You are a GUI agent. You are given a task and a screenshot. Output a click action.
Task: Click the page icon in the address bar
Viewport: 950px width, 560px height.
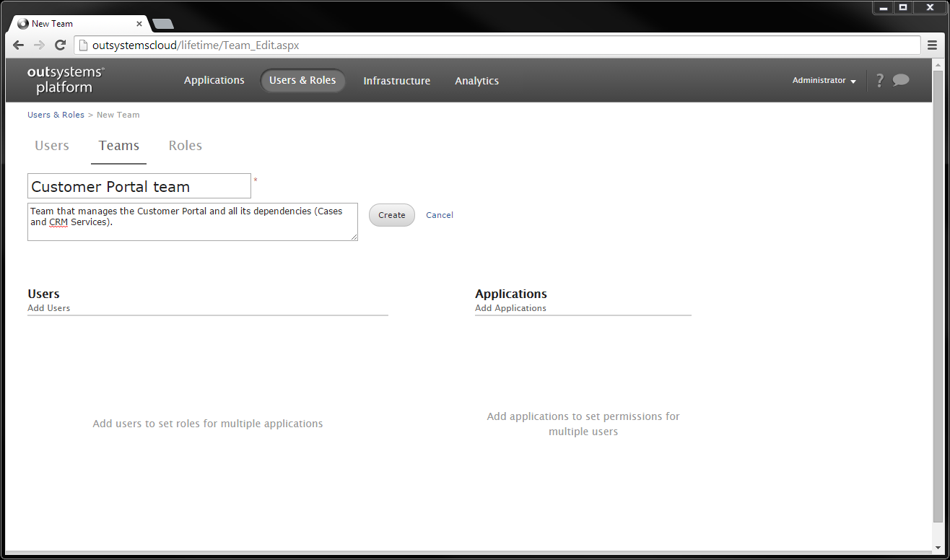pos(82,45)
